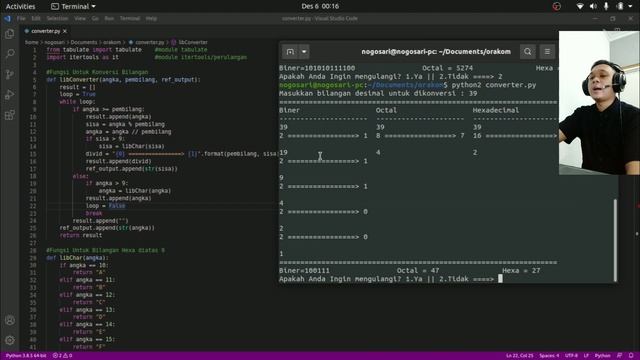Click the battery indicator in top bar
640x360 pixels.
pos(620,6)
